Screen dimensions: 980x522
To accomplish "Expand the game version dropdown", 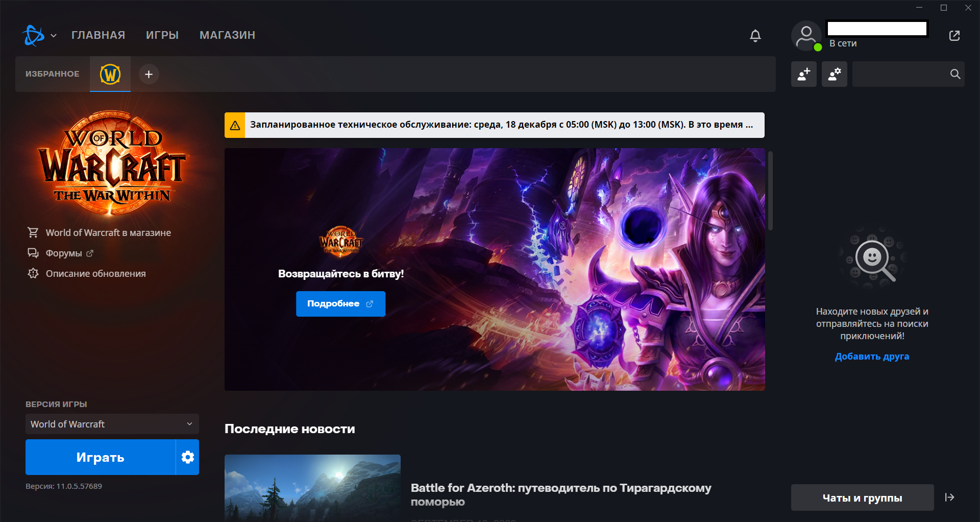I will tap(112, 424).
